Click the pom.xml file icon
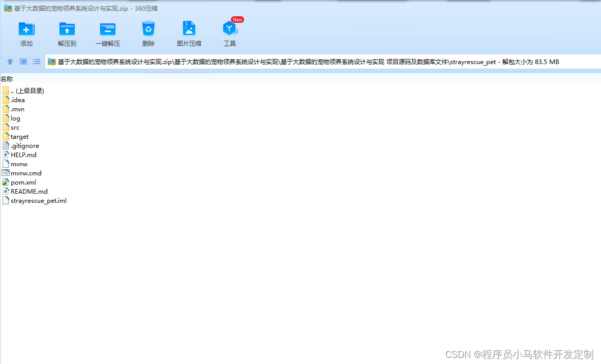Screen dimensions: 601x364 coord(6,183)
